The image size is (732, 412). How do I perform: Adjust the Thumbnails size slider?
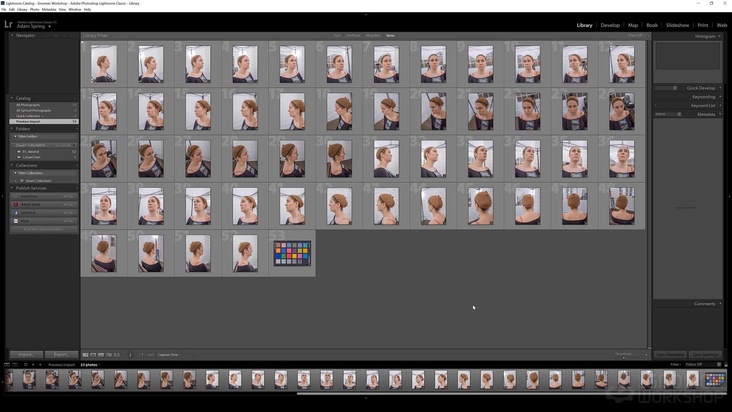click(624, 357)
